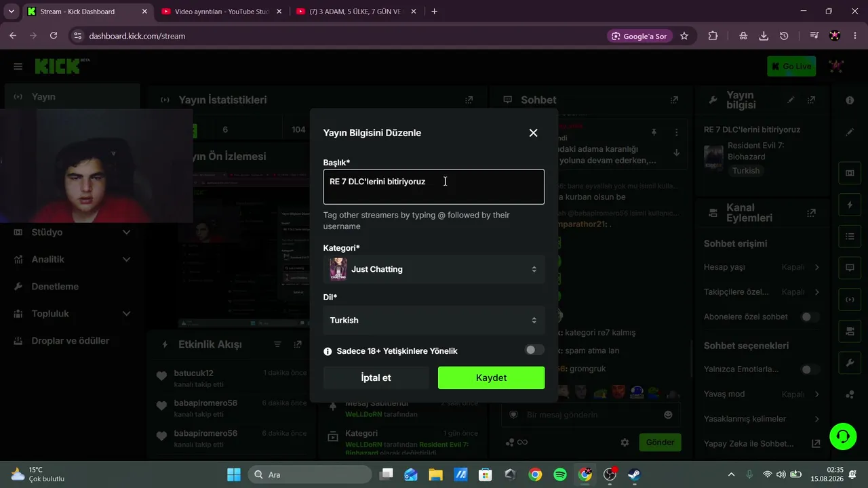Reload the page
Viewport: 868px width, 488px height.
[54, 36]
